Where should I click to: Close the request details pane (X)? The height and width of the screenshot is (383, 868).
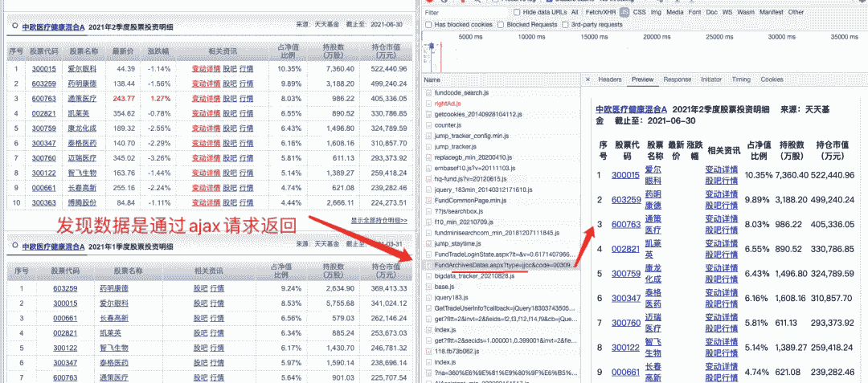[588, 79]
